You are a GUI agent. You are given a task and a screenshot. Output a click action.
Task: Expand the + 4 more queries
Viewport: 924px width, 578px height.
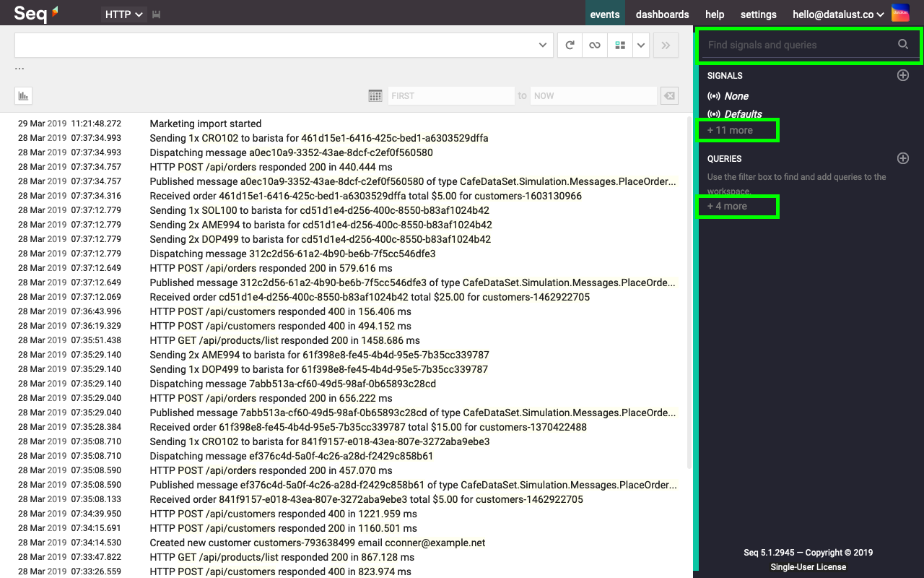727,206
